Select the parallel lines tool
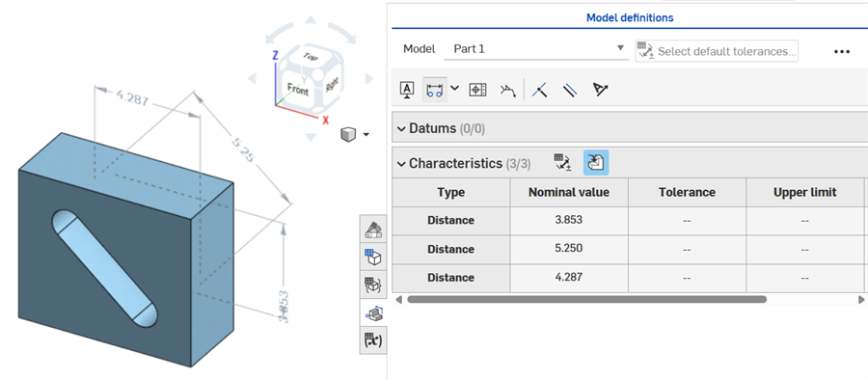The height and width of the screenshot is (380, 868). [570, 90]
